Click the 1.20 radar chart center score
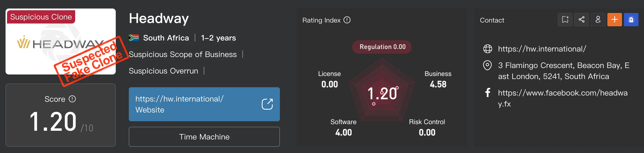 coord(382,93)
